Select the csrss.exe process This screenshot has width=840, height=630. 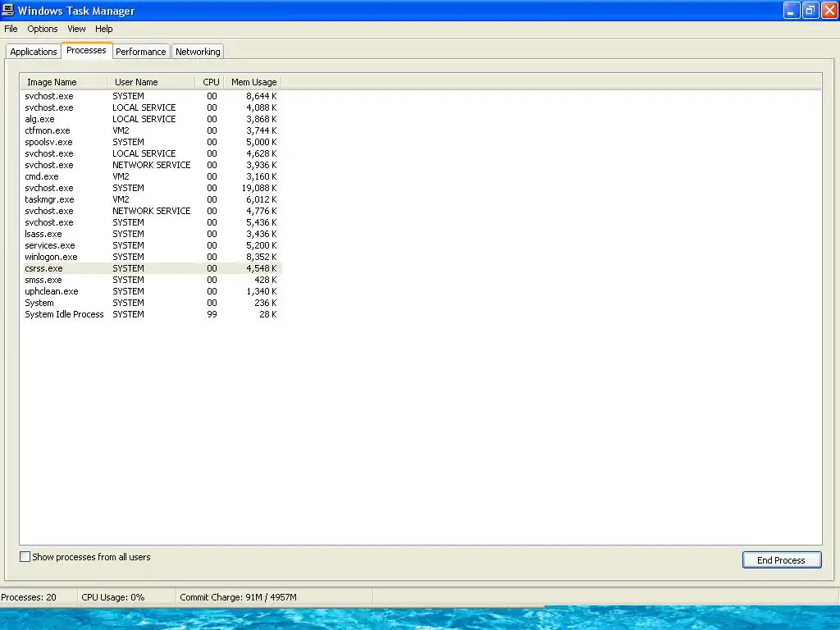point(151,268)
